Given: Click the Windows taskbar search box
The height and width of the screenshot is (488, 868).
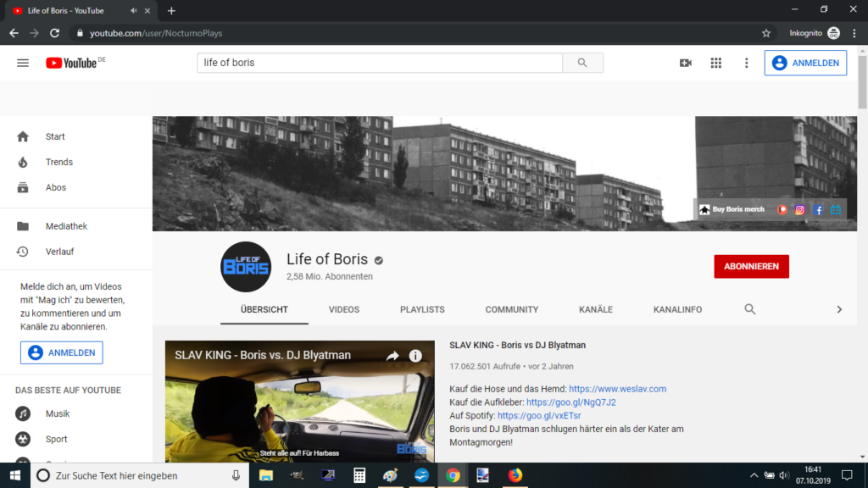Looking at the screenshot, I should click(x=140, y=475).
